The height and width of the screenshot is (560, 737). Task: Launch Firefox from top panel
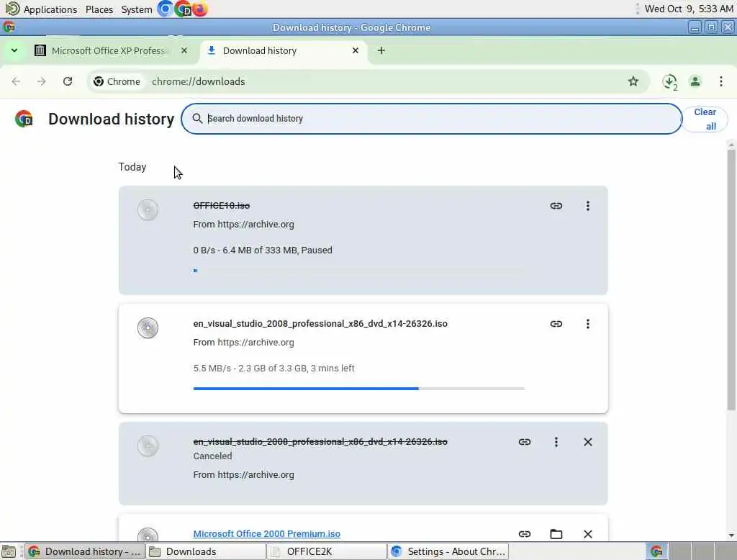(200, 9)
